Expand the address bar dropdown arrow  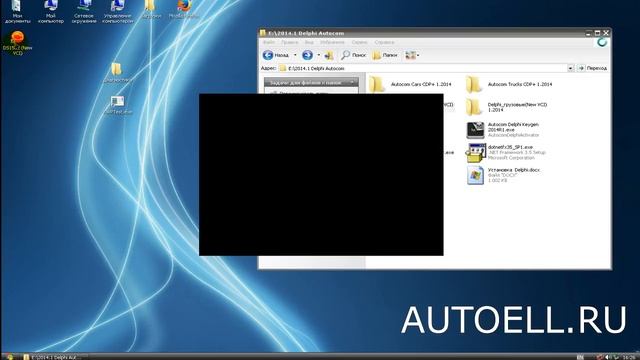(x=571, y=68)
